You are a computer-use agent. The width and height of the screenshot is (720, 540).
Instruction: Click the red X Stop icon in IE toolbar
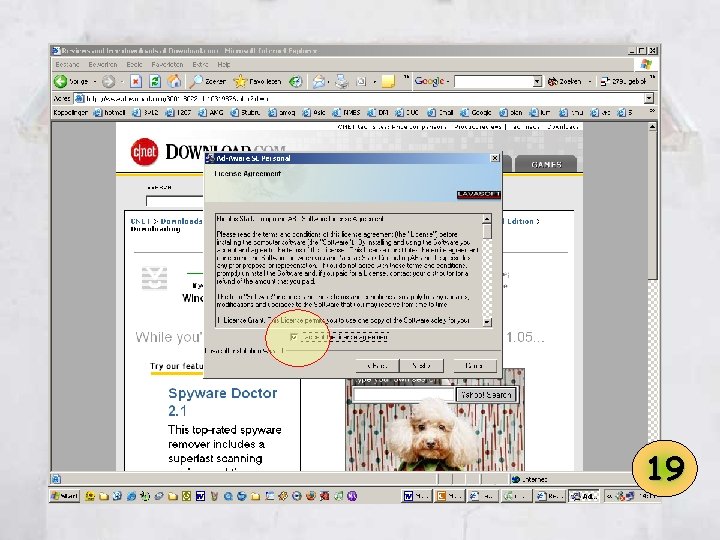tap(135, 82)
